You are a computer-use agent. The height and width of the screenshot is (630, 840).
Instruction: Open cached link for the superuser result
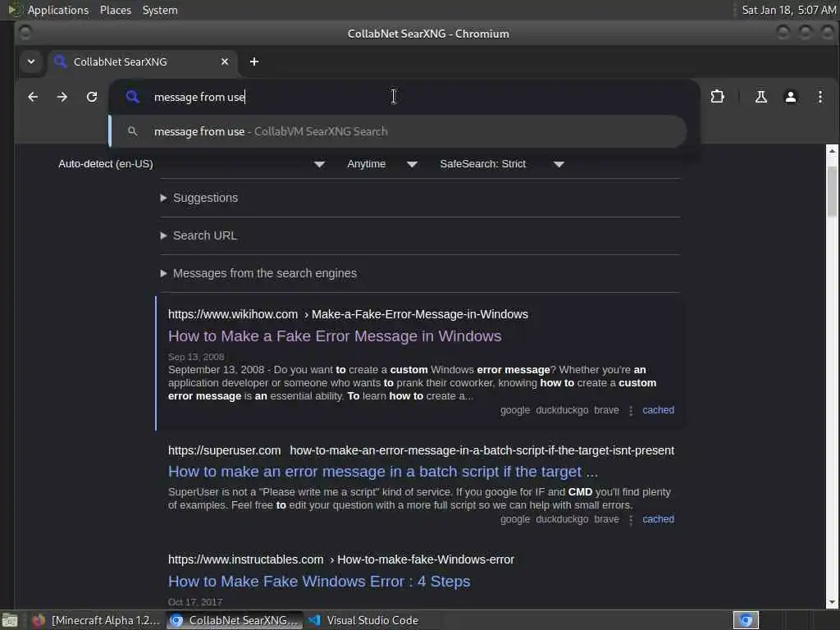659,519
